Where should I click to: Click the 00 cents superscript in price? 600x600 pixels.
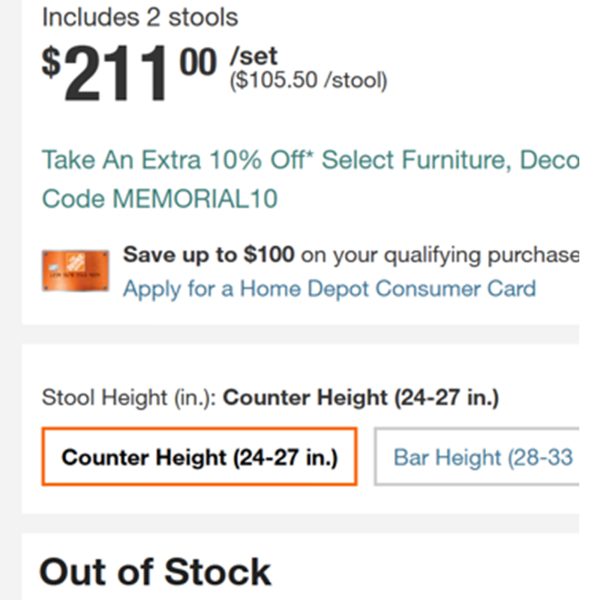198,62
